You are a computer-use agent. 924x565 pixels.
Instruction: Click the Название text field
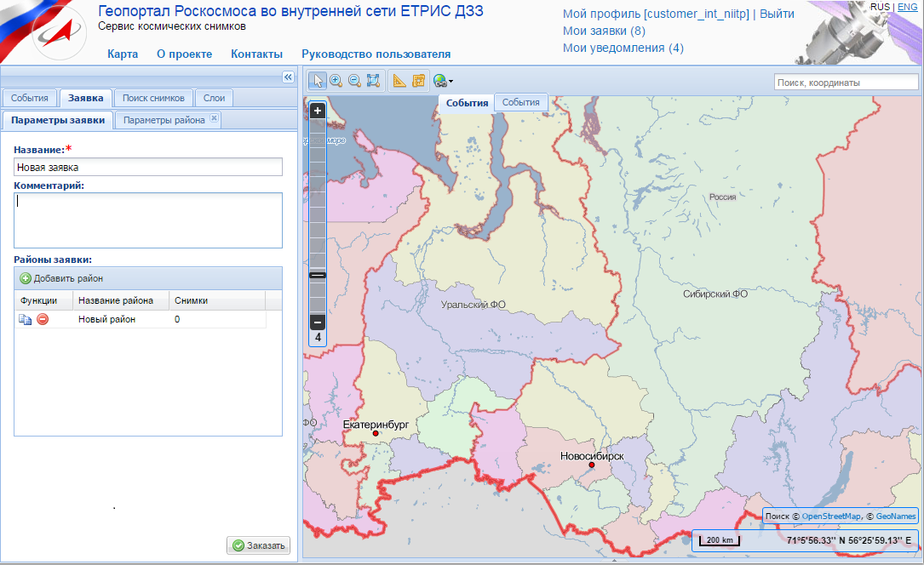(x=148, y=168)
